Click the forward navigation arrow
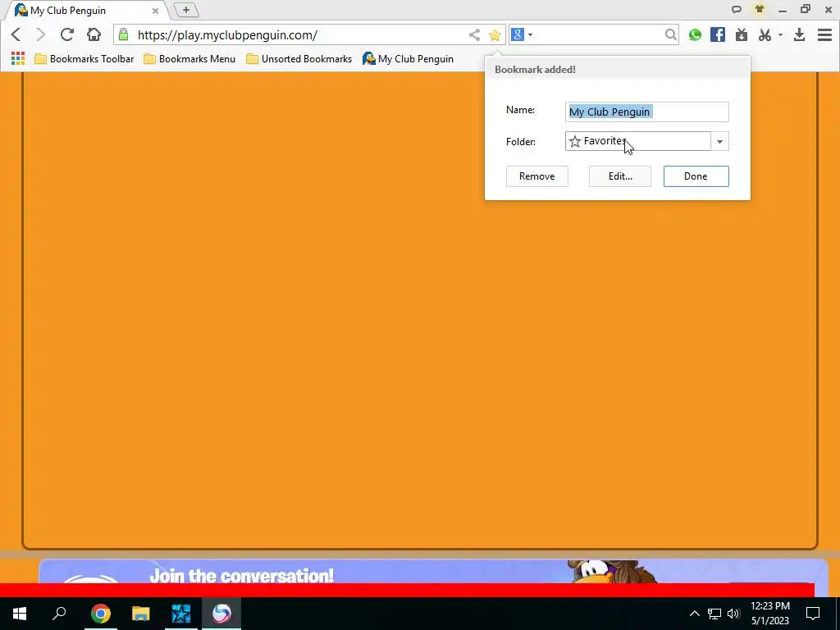 click(41, 34)
